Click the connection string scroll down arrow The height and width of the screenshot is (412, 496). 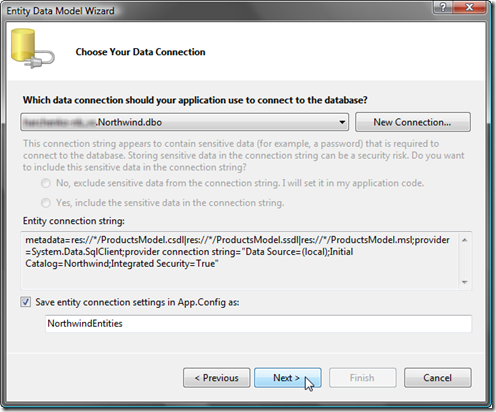(x=465, y=282)
